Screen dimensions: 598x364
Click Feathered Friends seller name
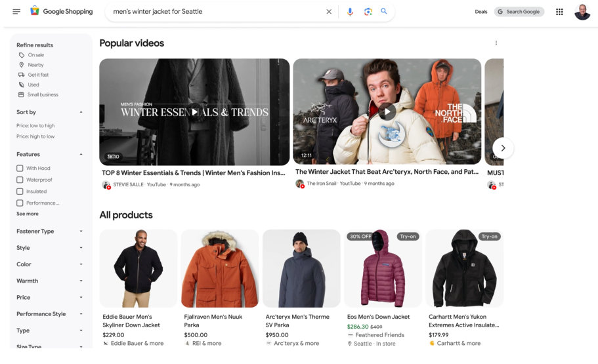pos(380,335)
